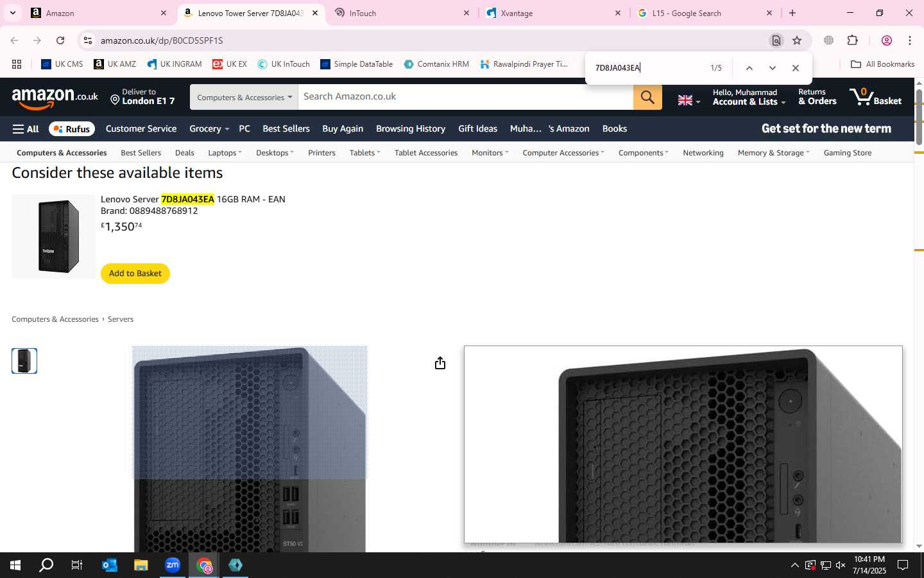924x578 pixels.
Task: Share this product via share icon
Action: click(x=440, y=363)
